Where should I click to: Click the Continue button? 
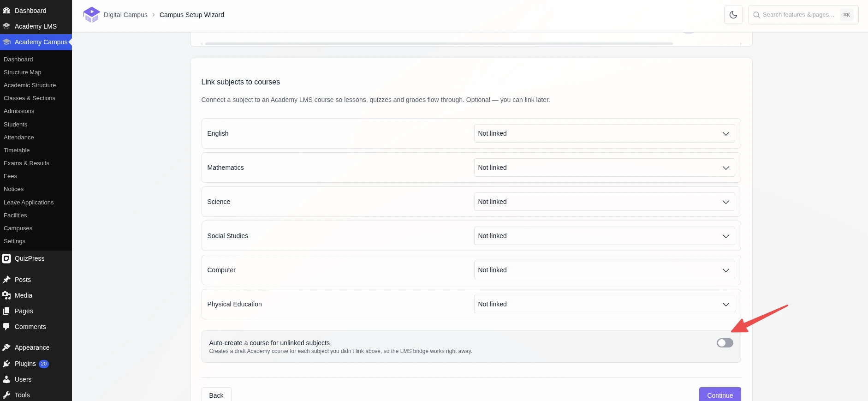[720, 395]
